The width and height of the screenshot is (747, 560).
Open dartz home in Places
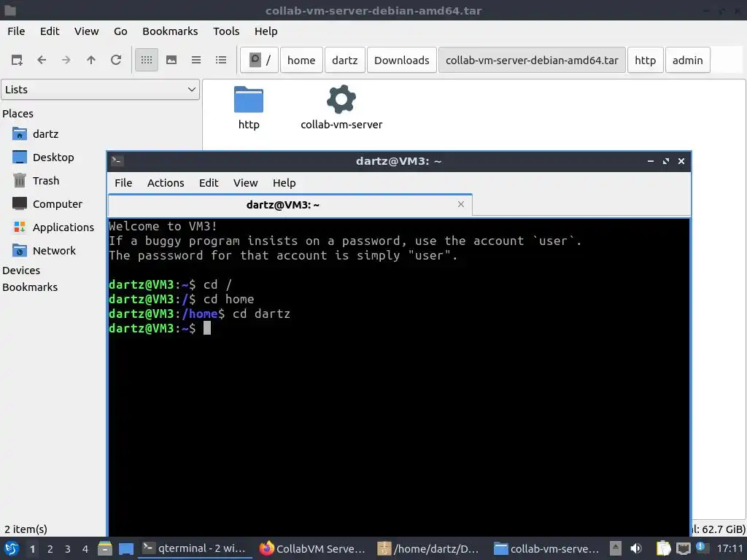coord(45,134)
